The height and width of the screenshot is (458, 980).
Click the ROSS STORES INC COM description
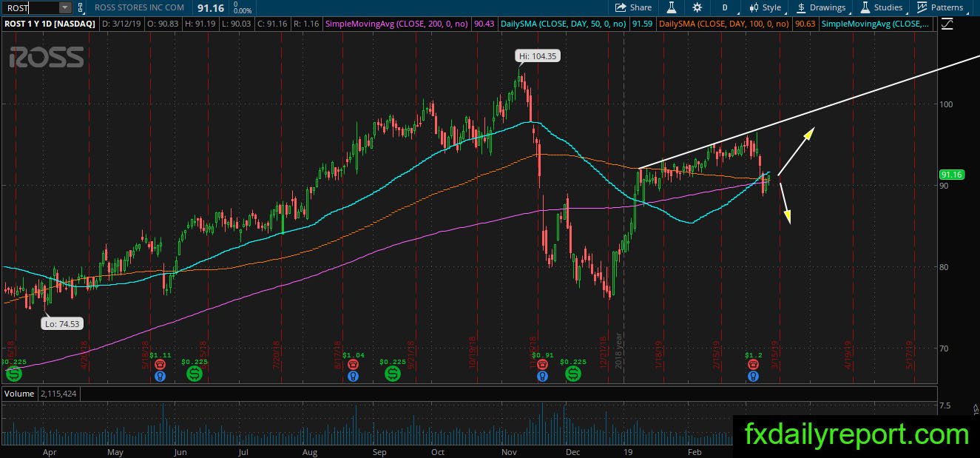click(x=140, y=7)
